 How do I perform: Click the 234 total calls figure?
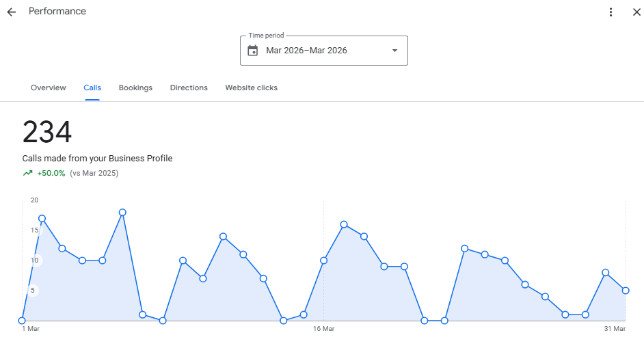coord(47,132)
